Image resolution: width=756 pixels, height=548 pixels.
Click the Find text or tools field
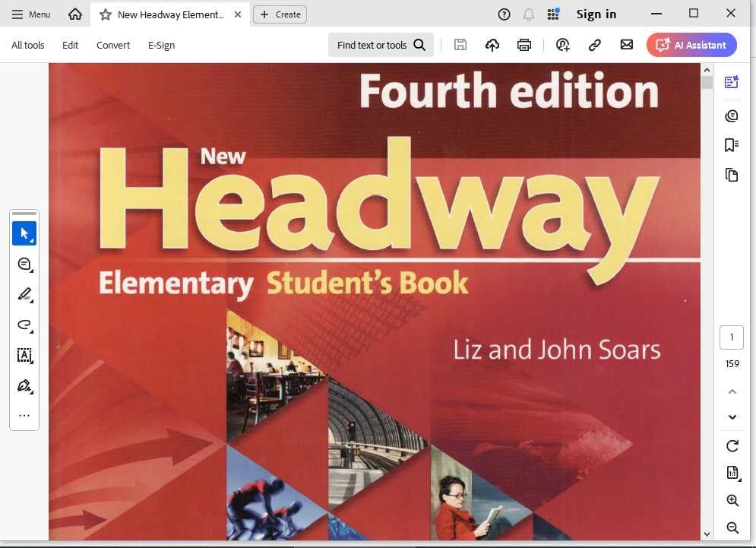[381, 45]
